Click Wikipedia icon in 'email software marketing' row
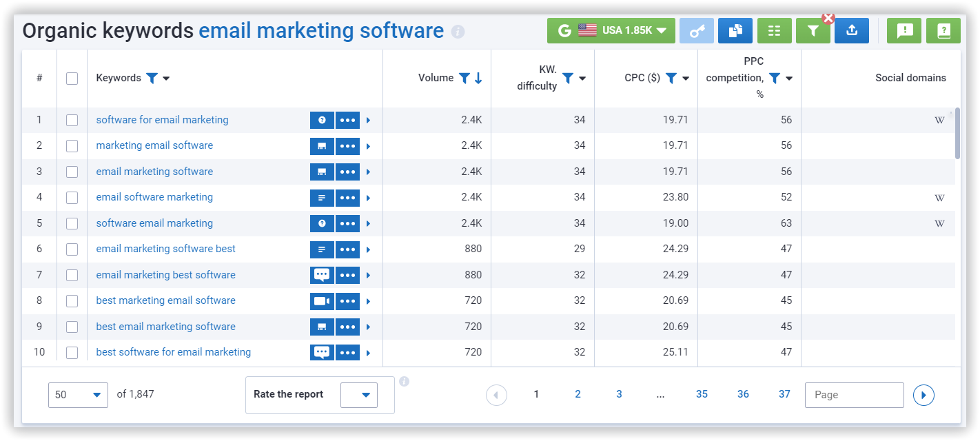 [939, 198]
